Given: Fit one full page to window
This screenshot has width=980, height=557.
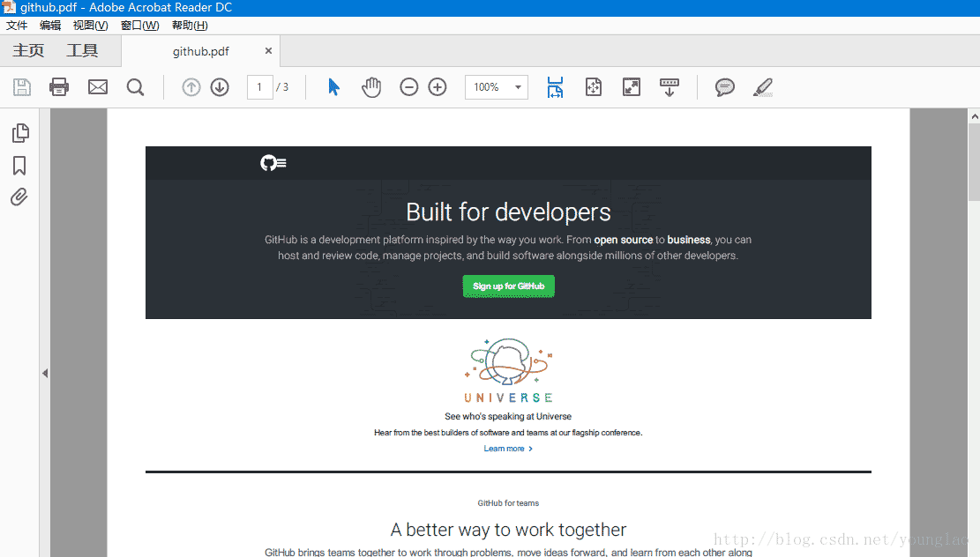Looking at the screenshot, I should [593, 86].
